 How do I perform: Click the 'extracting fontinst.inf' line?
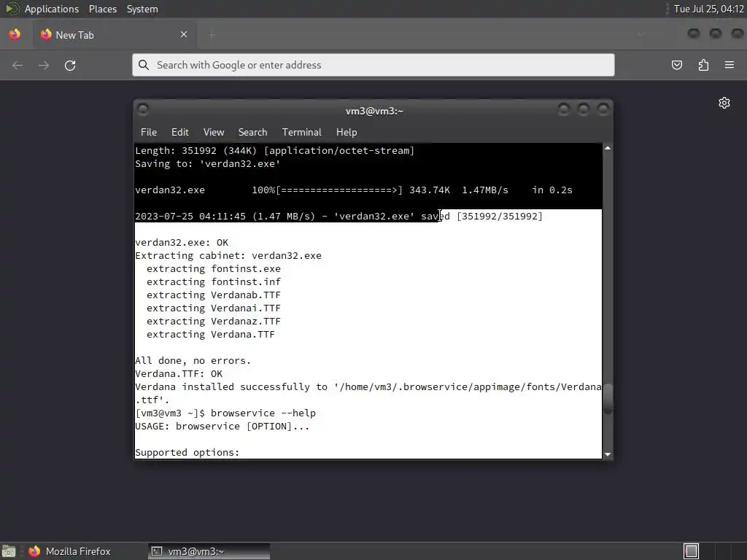point(214,282)
